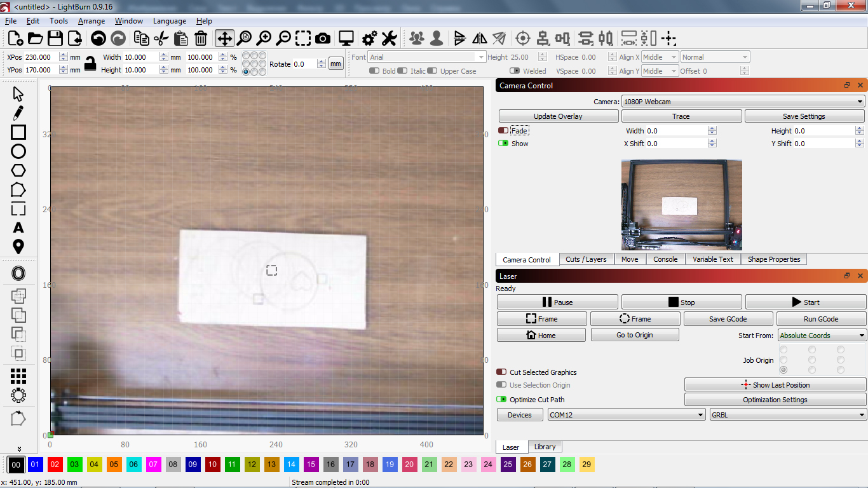Click the Update Overlay button
This screenshot has width=868, height=488.
(x=558, y=116)
